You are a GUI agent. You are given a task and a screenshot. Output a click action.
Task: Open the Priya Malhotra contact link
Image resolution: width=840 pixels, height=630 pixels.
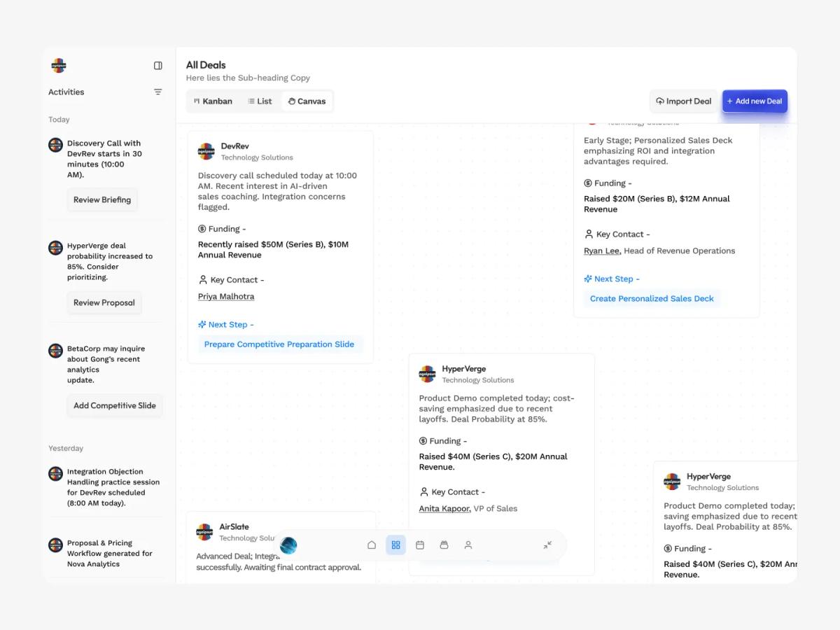click(x=226, y=297)
